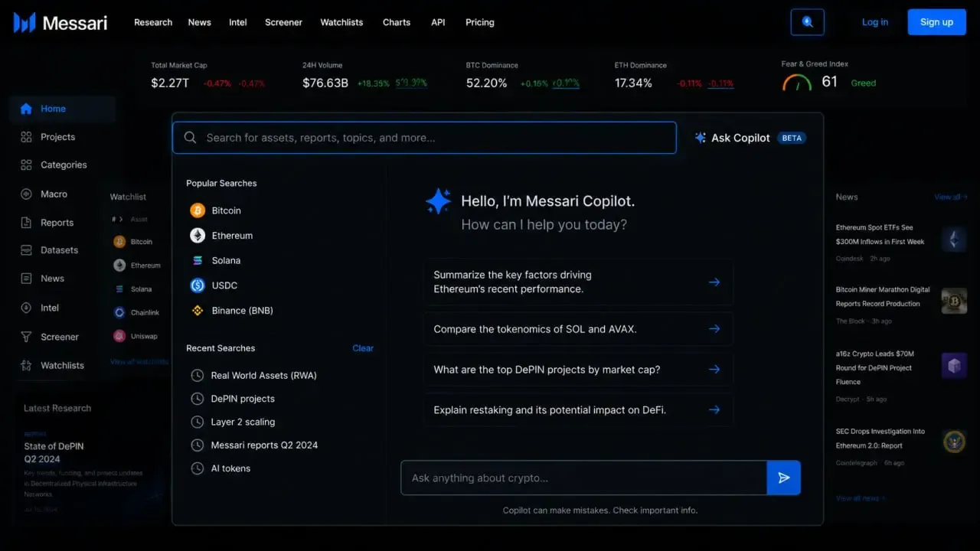Screen dimensions: 980x551
Task: Open the Research menu in the top navigation
Action: click(x=153, y=22)
